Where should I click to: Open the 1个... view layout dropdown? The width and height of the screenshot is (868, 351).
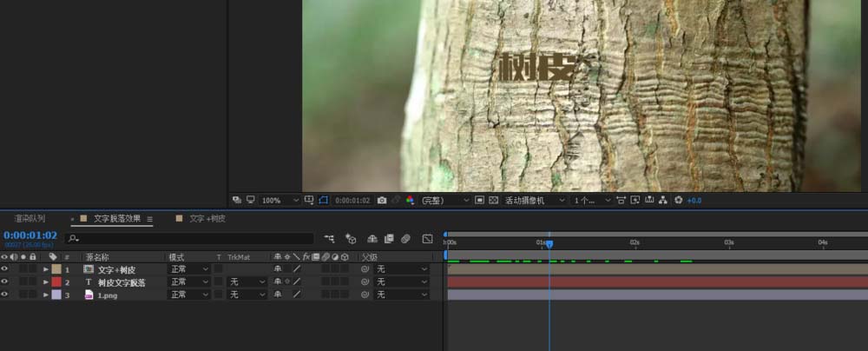tap(592, 200)
